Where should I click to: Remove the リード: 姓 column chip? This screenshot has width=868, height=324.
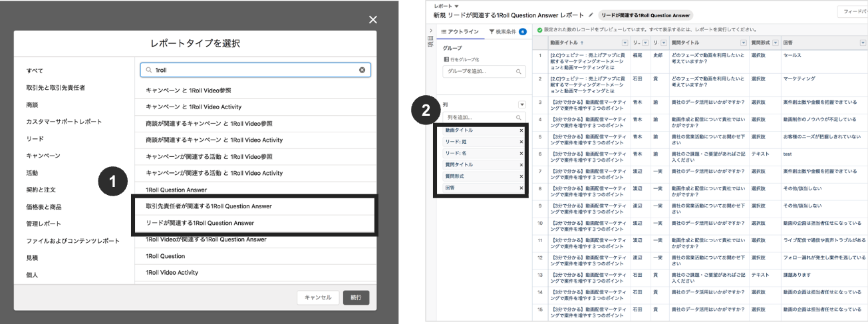[x=521, y=142]
